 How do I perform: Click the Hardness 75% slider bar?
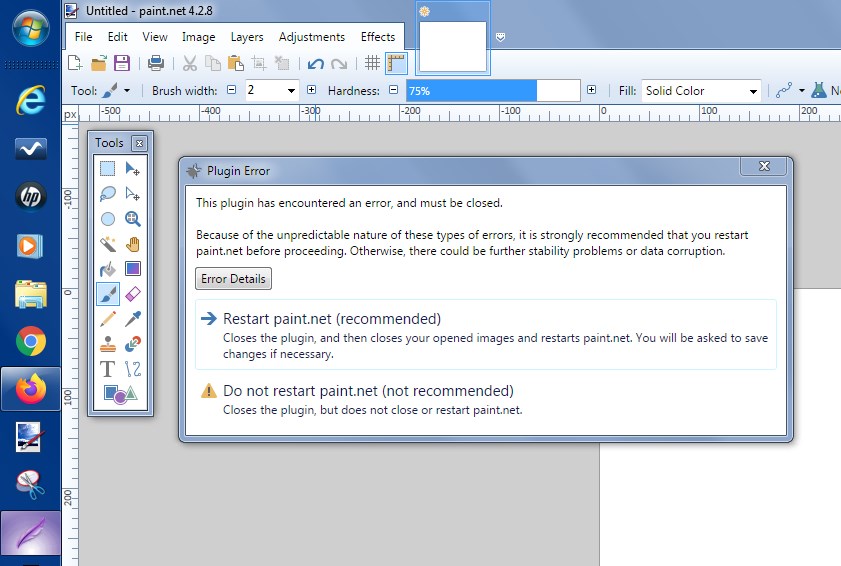[493, 91]
